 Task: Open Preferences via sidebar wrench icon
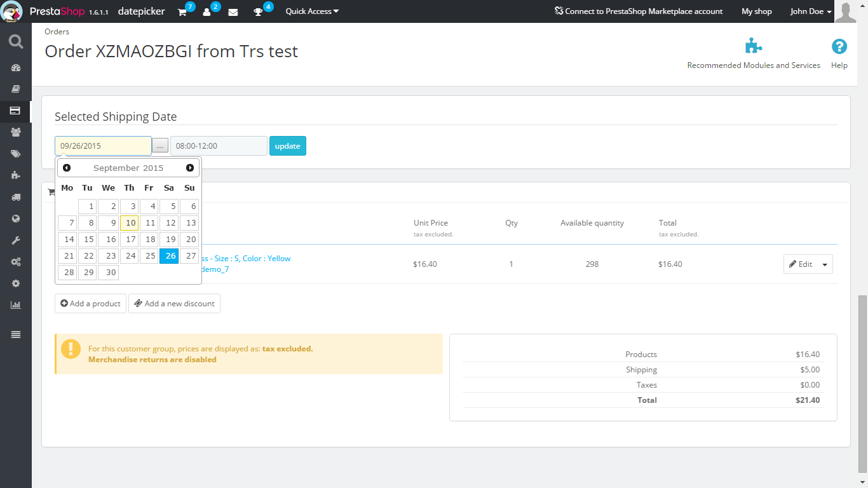click(x=16, y=240)
